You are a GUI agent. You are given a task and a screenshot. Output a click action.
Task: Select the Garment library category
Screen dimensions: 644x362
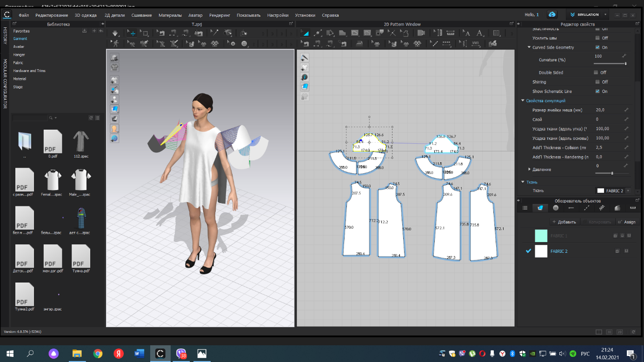click(20, 39)
